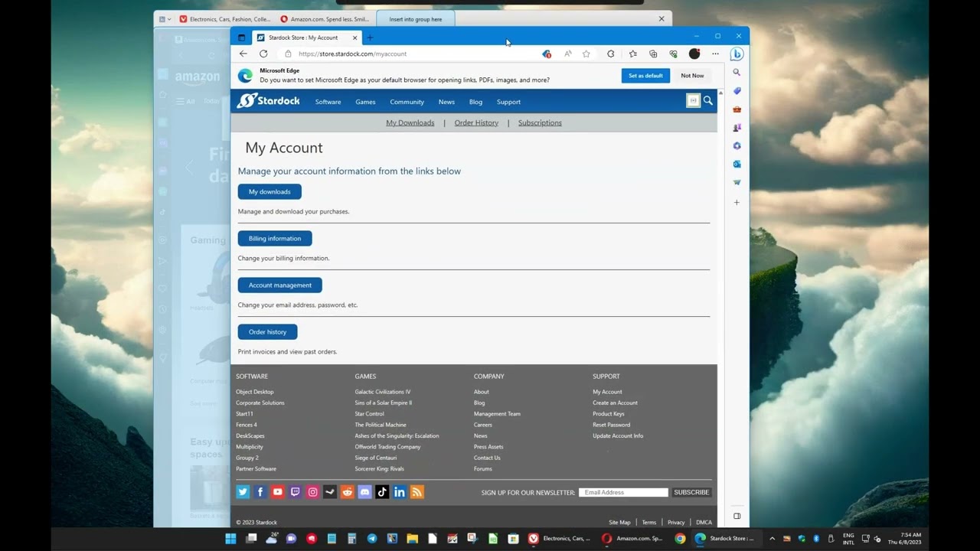Screen dimensions: 980x551
Task: Open Stardock's Instagram social icon
Action: (312, 492)
